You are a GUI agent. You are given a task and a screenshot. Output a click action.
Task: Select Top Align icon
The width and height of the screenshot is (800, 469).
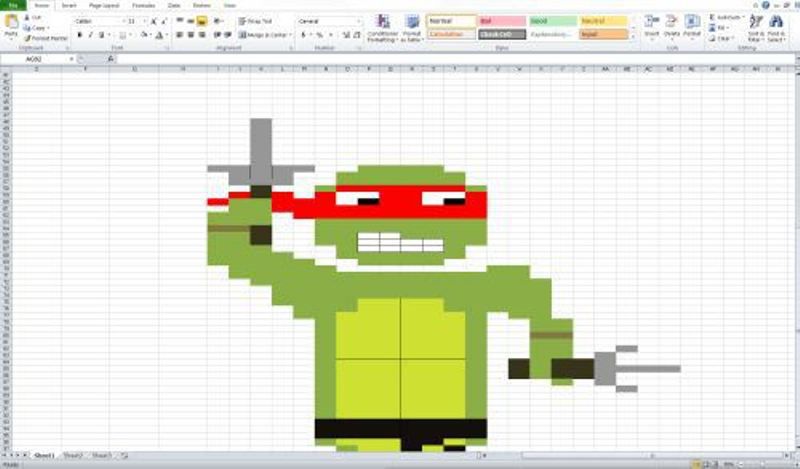point(180,21)
